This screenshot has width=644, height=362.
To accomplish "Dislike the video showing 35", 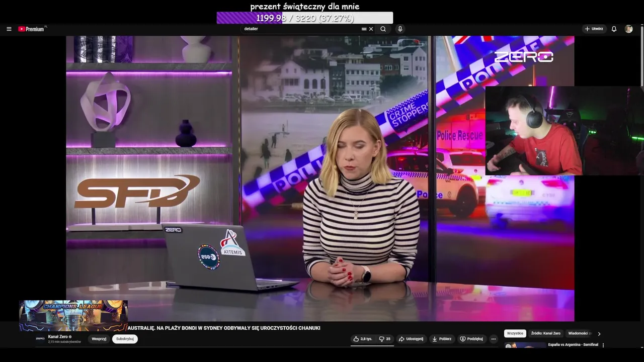I will tap(385, 339).
